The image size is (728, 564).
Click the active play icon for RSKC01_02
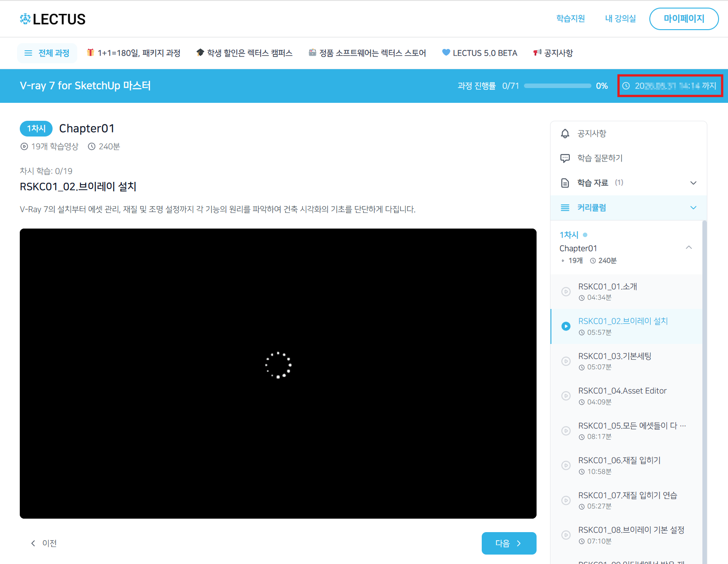click(x=566, y=326)
